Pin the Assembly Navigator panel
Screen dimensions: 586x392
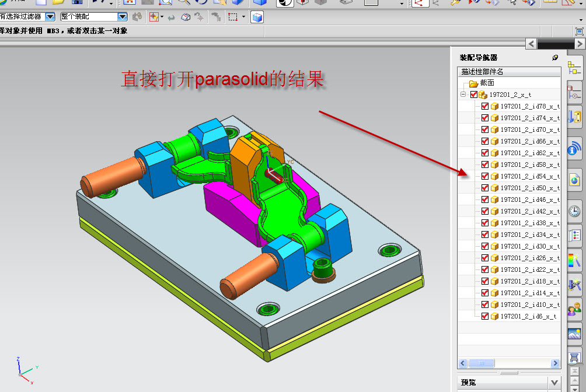(x=555, y=58)
